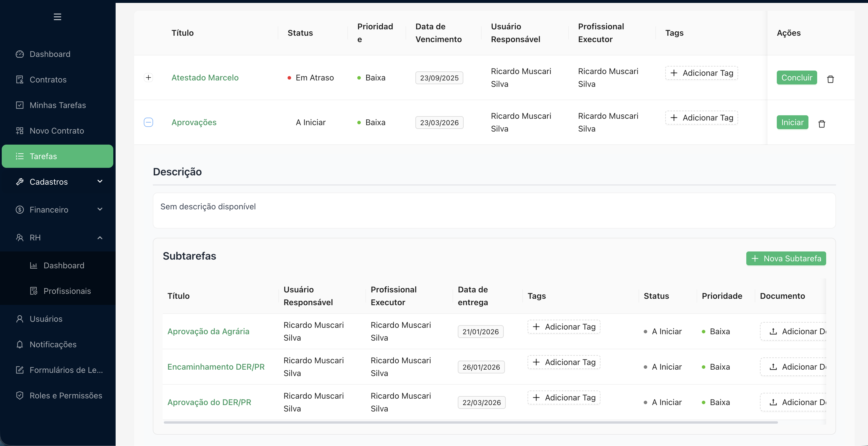Select Minhas Tarefas in the sidebar
This screenshot has width=868, height=446.
(58, 105)
